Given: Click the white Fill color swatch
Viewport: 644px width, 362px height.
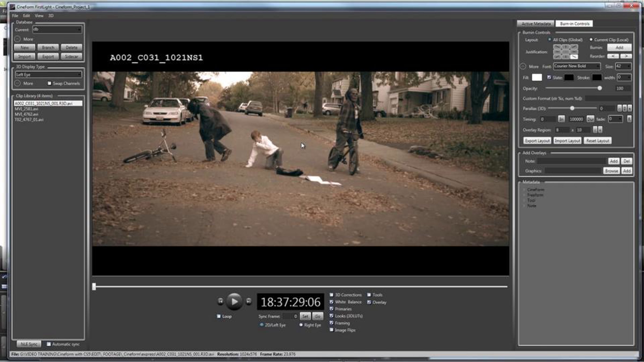Looking at the screenshot, I should 537,77.
